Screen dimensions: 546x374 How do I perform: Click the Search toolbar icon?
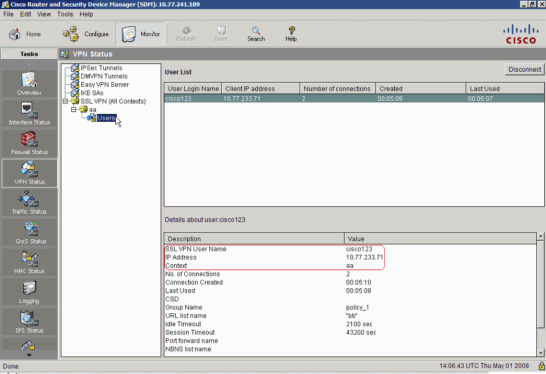pos(256,34)
